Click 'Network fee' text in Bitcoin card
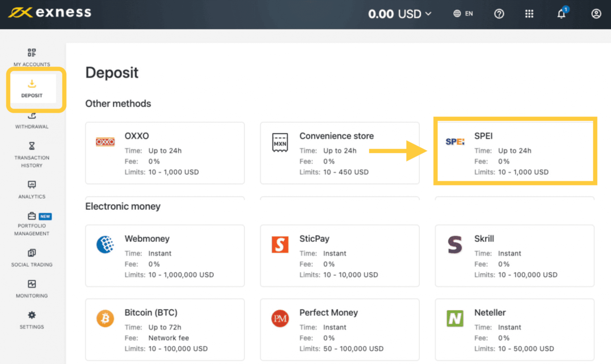 pos(169,338)
